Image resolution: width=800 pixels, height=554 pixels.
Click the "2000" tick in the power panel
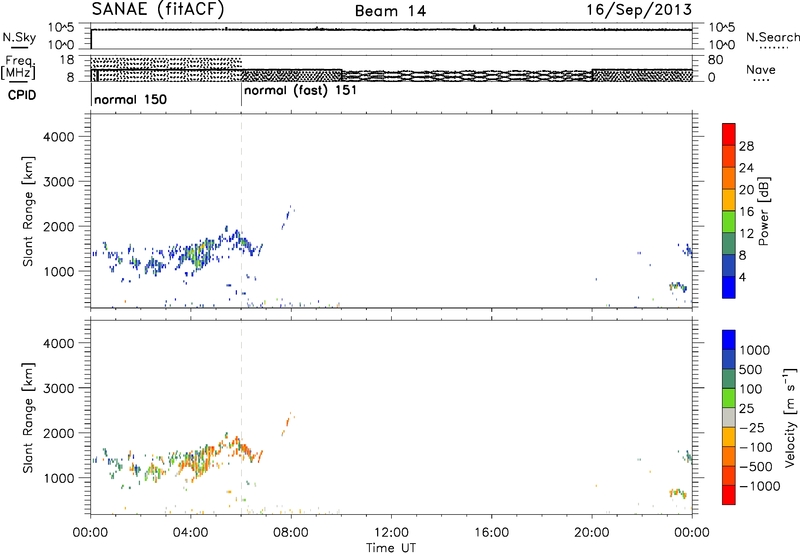(59, 226)
